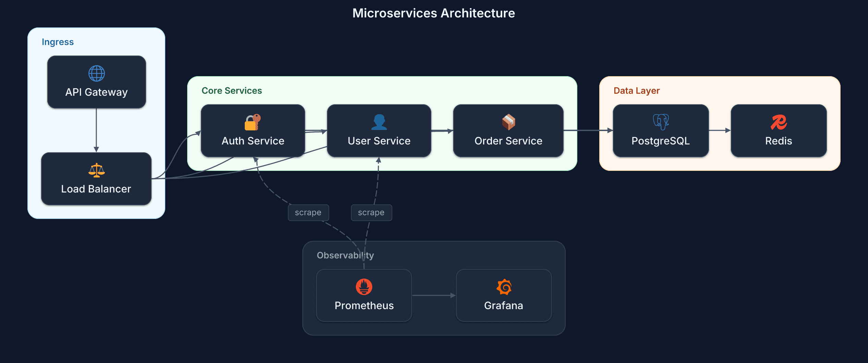Click the lock and key icon on Auth Service
Screen dimensions: 868x363
pyautogui.click(x=253, y=121)
